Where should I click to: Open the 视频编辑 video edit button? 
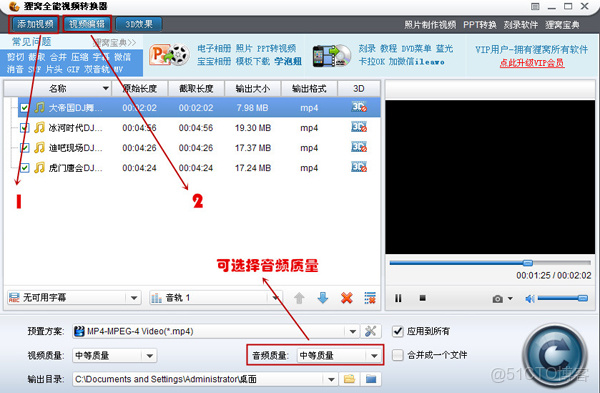click(87, 24)
